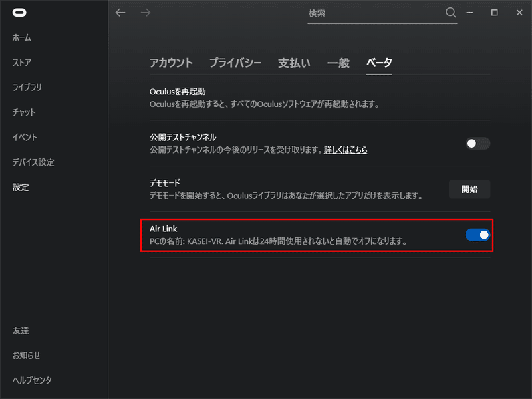Screen dimensions: 532x399
Task: Open ホーム from the sidebar
Action: [22, 37]
